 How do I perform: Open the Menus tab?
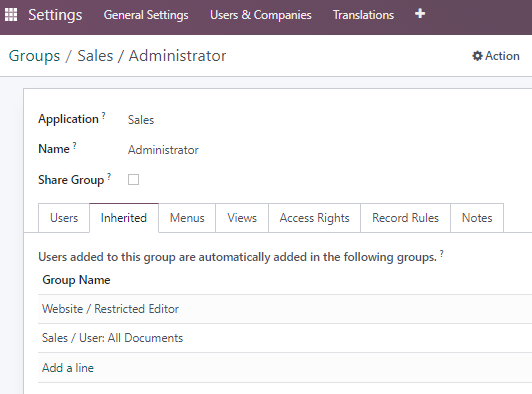(187, 218)
